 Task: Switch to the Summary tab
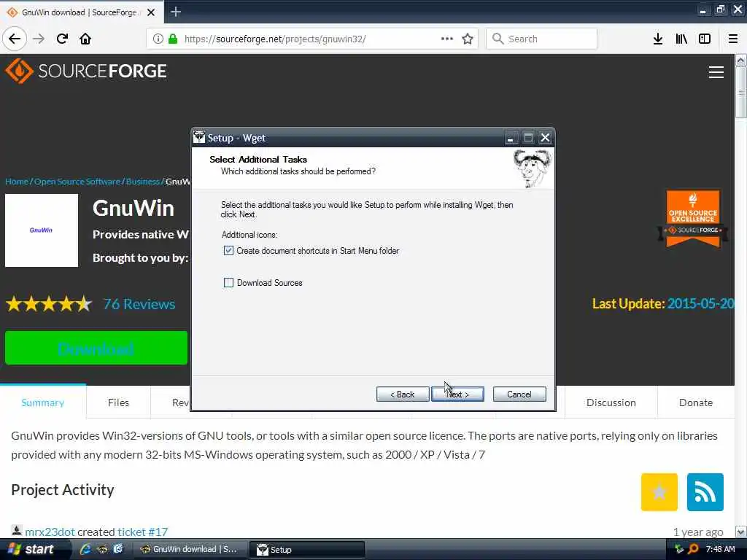pos(43,402)
